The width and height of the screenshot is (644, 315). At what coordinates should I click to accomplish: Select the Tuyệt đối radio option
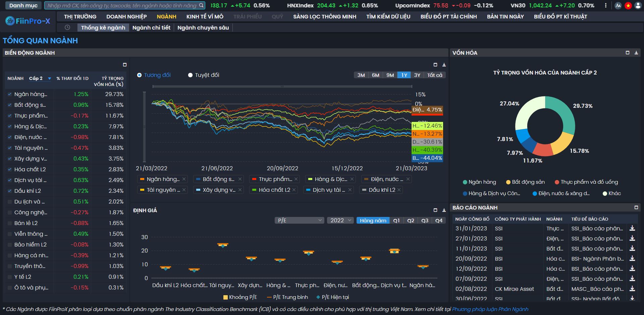(x=191, y=75)
